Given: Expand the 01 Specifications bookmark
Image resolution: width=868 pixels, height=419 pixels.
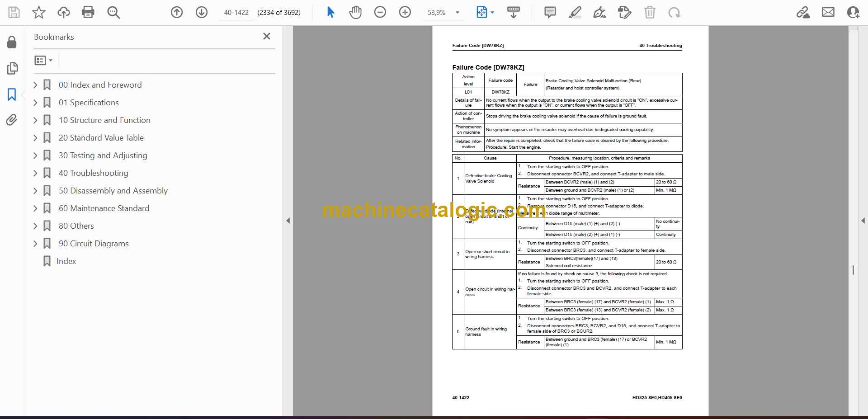Looking at the screenshot, I should (35, 103).
